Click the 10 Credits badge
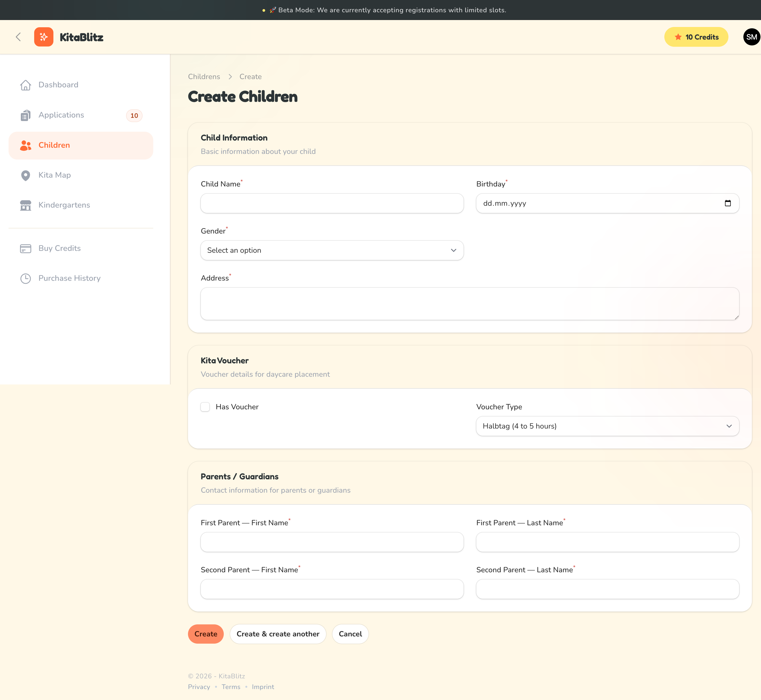This screenshot has height=700, width=761. pos(696,37)
